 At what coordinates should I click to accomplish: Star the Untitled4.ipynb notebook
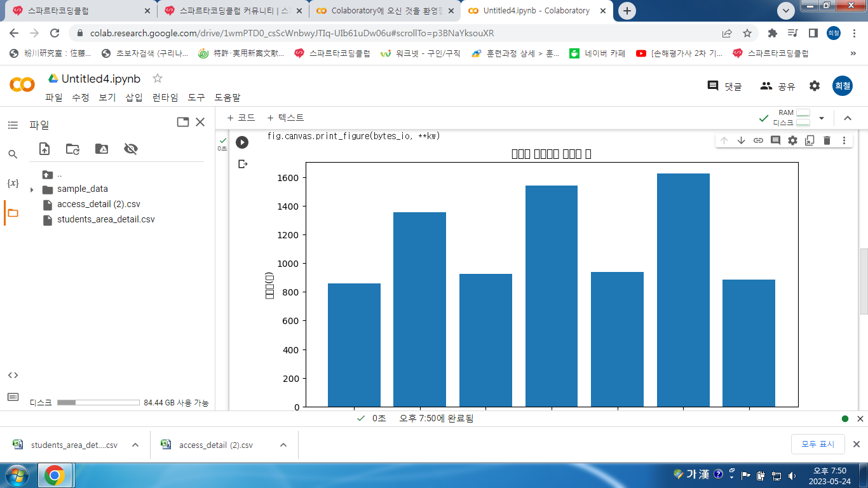[x=158, y=78]
